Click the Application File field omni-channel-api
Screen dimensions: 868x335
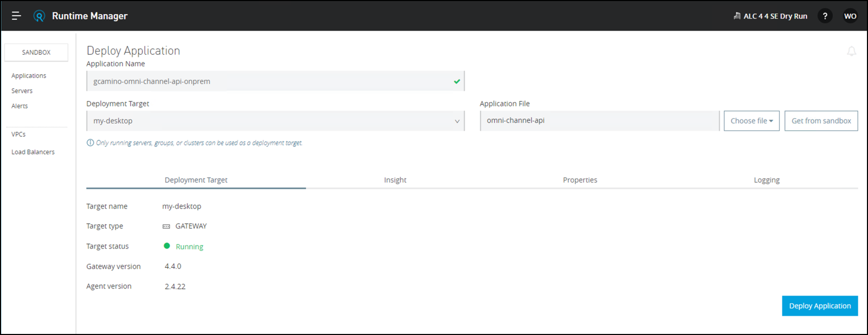(599, 121)
